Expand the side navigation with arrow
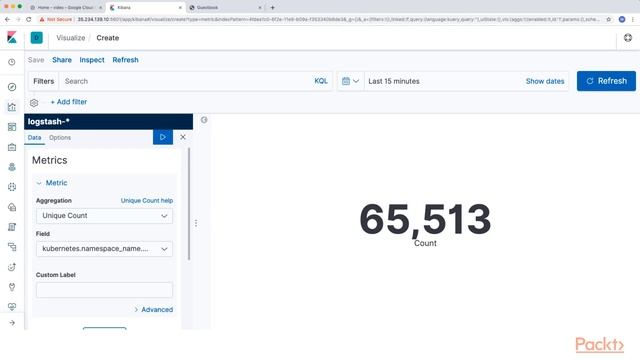The height and width of the screenshot is (360, 640). 12,323
